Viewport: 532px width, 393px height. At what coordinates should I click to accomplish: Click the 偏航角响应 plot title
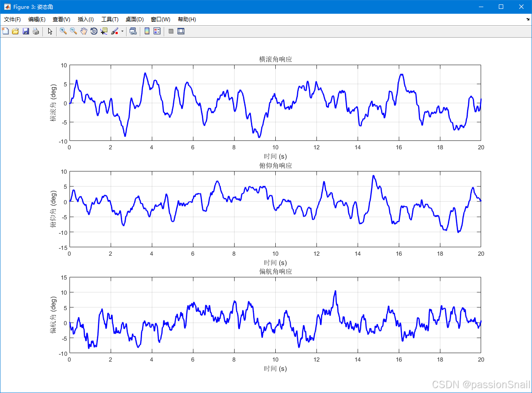tap(275, 272)
